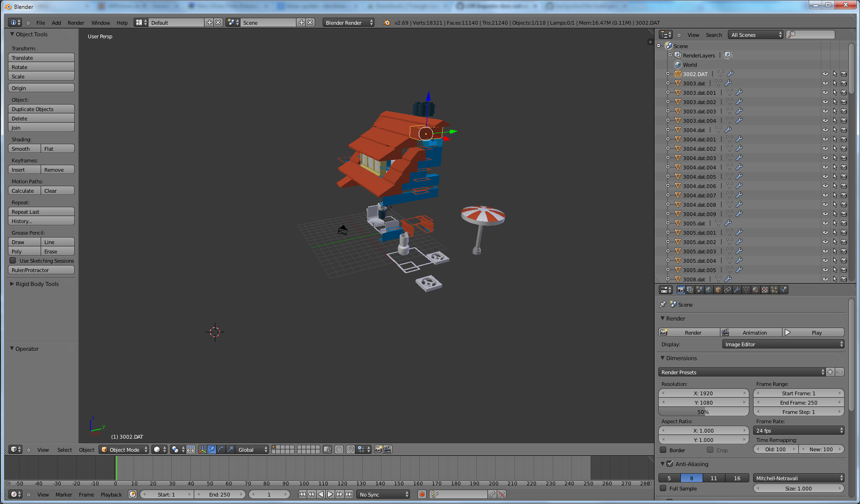Image resolution: width=860 pixels, height=504 pixels.
Task: Open the Particles properties tab (sparkle icon)
Action: point(774,290)
